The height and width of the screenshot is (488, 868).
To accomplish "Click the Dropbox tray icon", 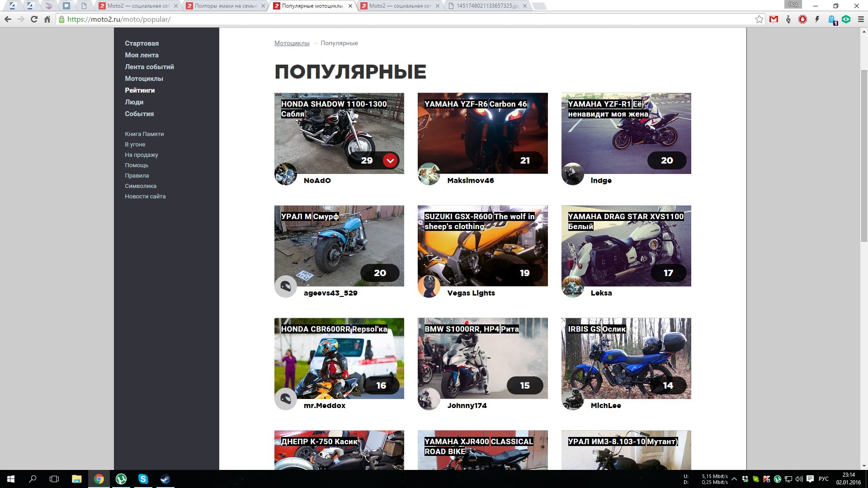I will [745, 479].
